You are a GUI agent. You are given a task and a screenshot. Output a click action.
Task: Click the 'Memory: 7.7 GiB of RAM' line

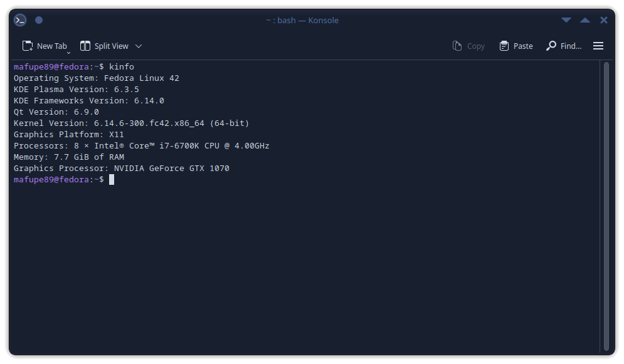point(69,157)
